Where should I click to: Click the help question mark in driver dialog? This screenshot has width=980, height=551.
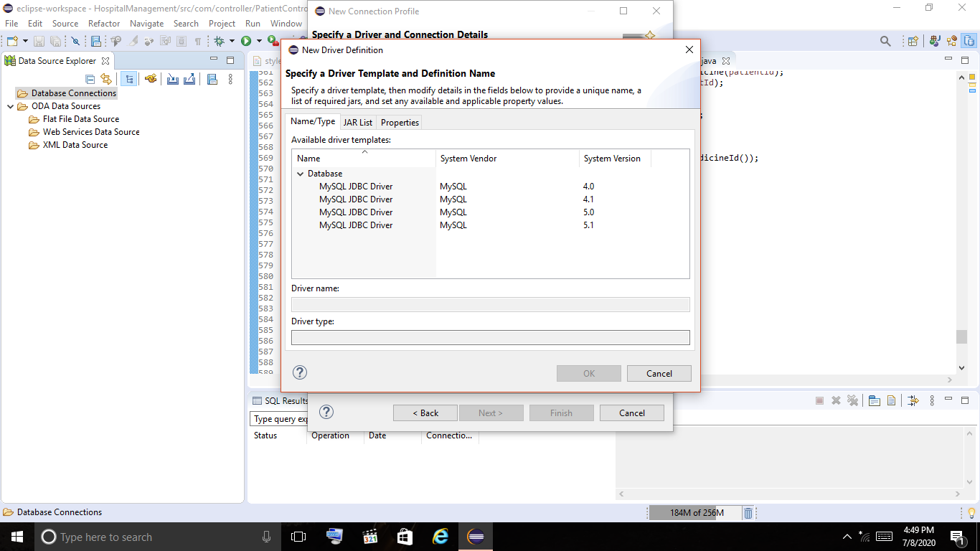click(x=300, y=372)
